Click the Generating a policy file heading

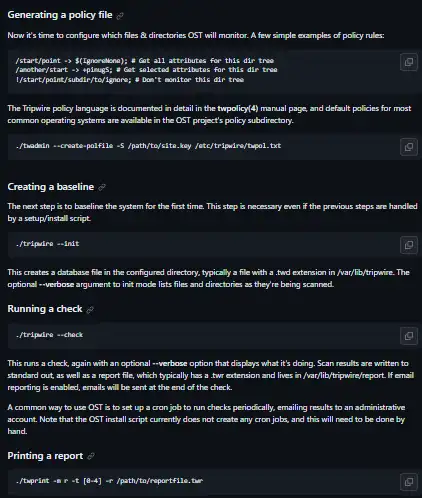pyautogui.click(x=60, y=15)
